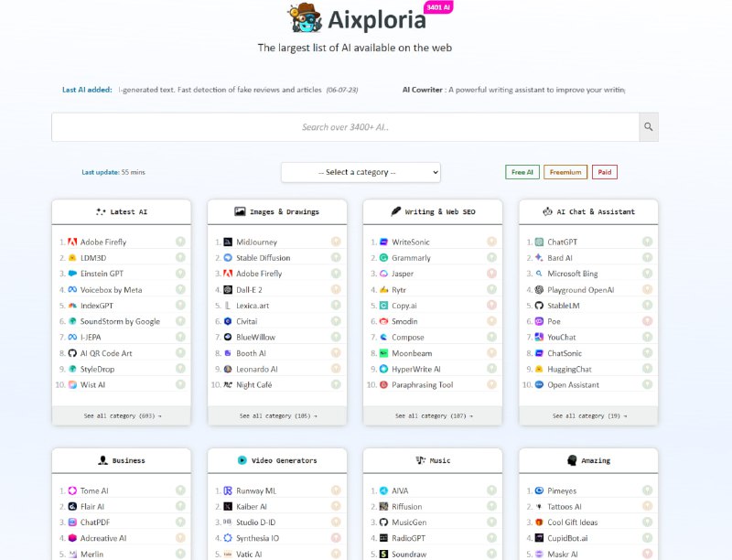This screenshot has width=732, height=560.
Task: Click the price badge beside Playground OpenAI
Action: (x=647, y=289)
